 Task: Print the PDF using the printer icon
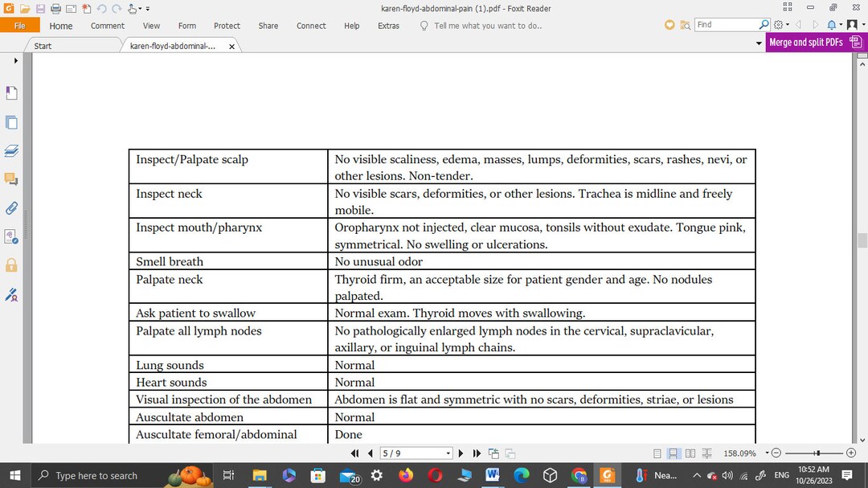click(55, 8)
